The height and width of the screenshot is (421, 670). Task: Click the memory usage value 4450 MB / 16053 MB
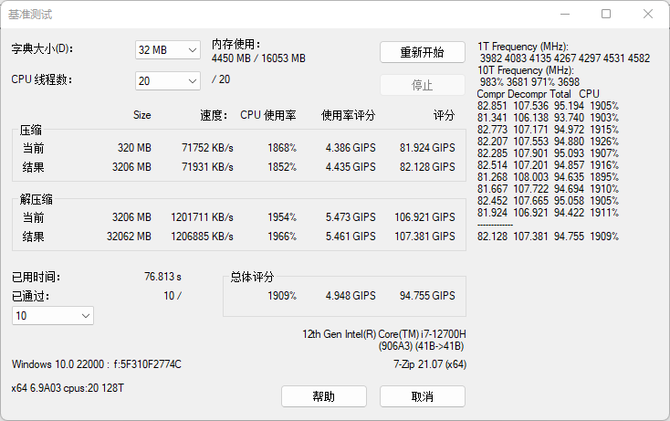coord(259,58)
